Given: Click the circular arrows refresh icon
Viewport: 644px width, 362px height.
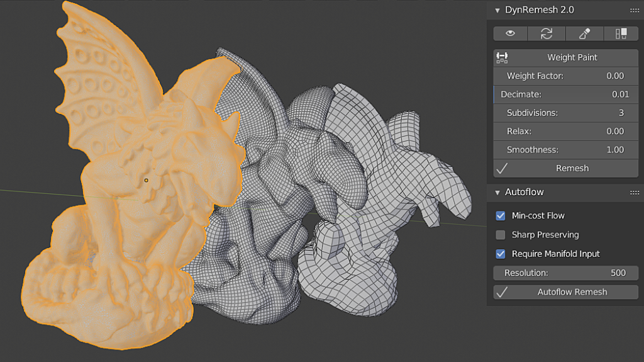Looking at the screenshot, I should (547, 33).
